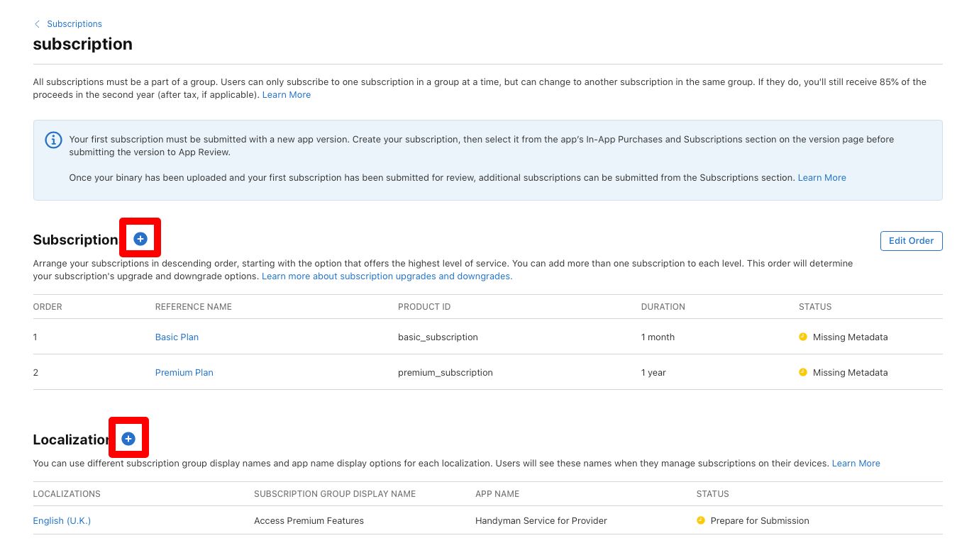Click the PRODUCT ID column header
Screen dimensions: 979x560
[424, 307]
